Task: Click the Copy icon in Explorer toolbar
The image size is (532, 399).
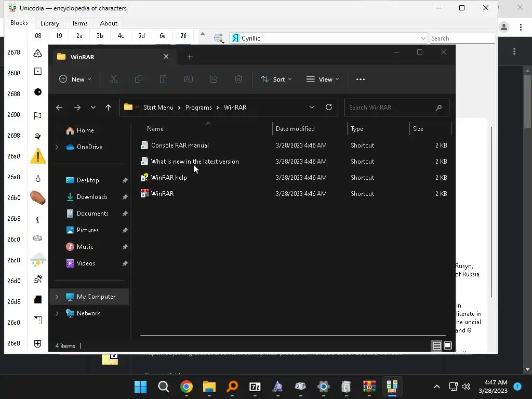Action: point(138,79)
